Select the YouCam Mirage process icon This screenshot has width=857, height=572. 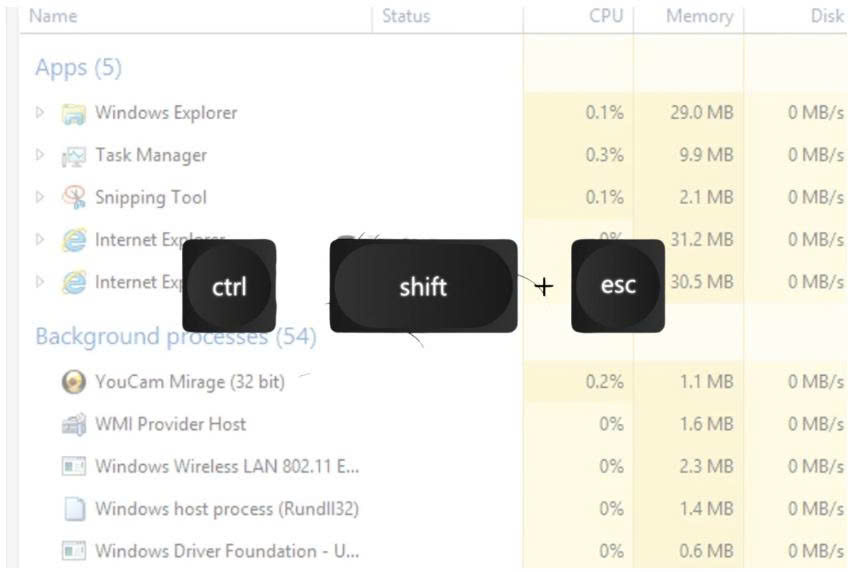pyautogui.click(x=74, y=382)
